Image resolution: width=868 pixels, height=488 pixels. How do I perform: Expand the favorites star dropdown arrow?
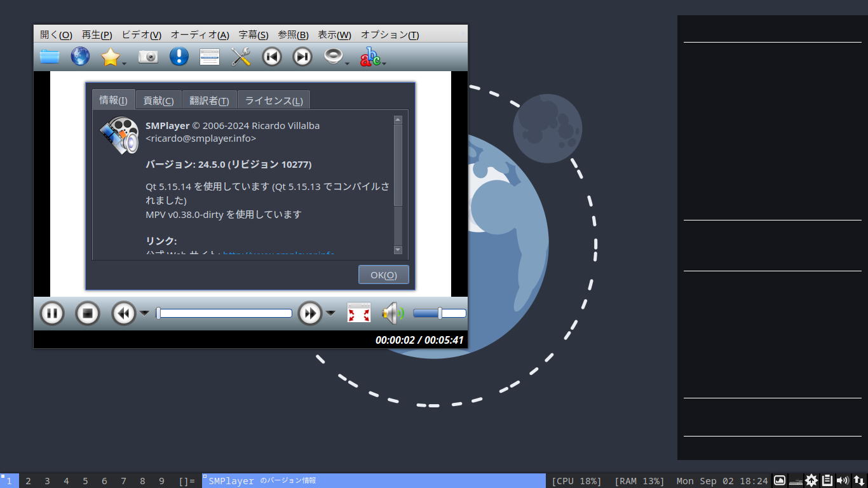[125, 63]
